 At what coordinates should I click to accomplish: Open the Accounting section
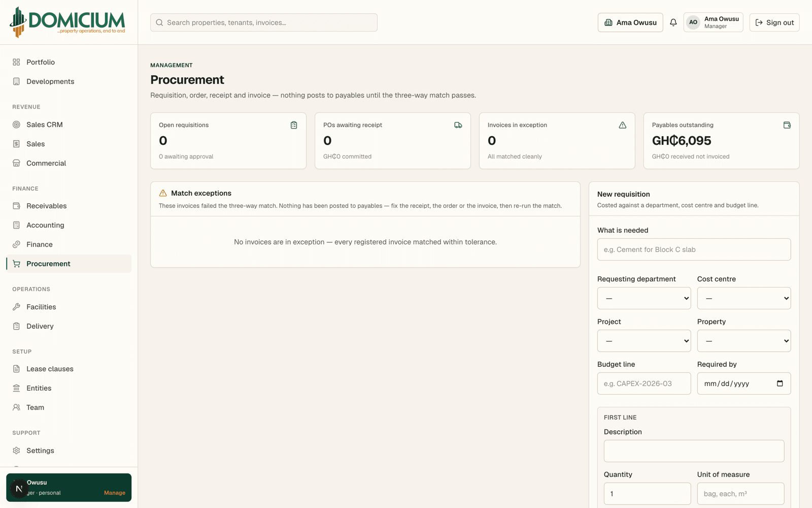(x=69, y=225)
